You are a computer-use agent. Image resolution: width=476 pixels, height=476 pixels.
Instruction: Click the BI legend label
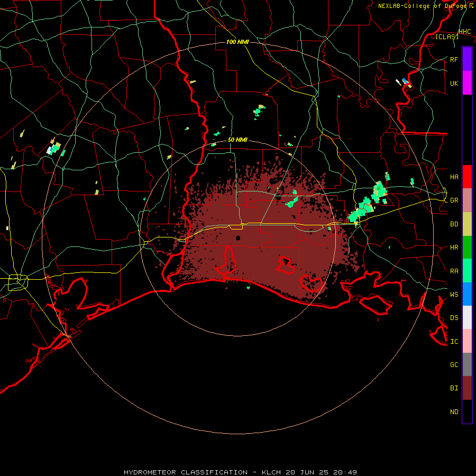click(x=454, y=388)
